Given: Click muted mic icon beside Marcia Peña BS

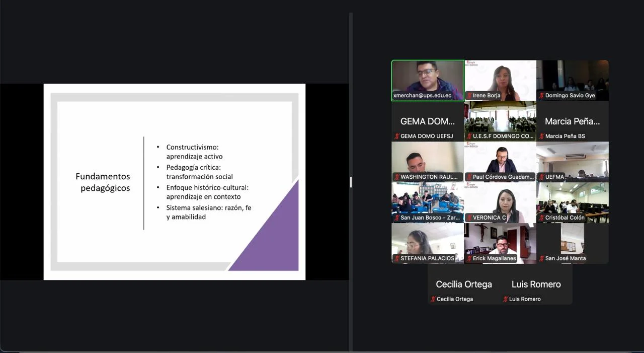Looking at the screenshot, I should click(x=542, y=136).
